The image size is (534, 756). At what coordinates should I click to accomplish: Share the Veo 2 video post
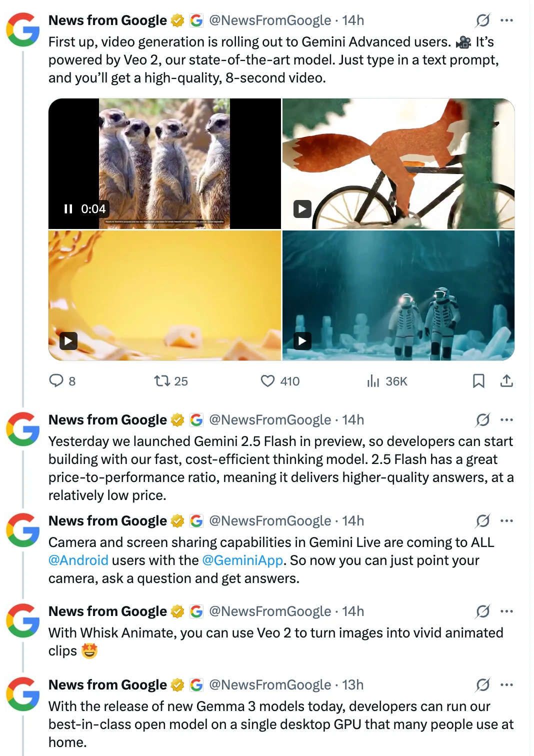(506, 381)
